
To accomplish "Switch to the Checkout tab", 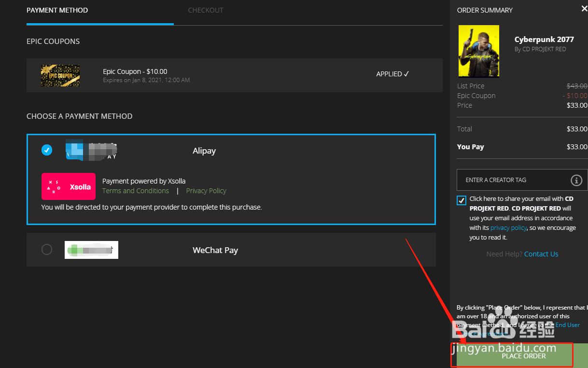I will pyautogui.click(x=206, y=10).
